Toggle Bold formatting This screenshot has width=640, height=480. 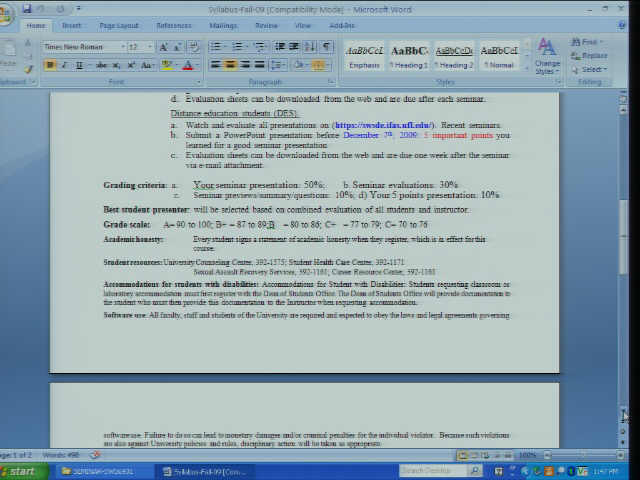(x=50, y=65)
